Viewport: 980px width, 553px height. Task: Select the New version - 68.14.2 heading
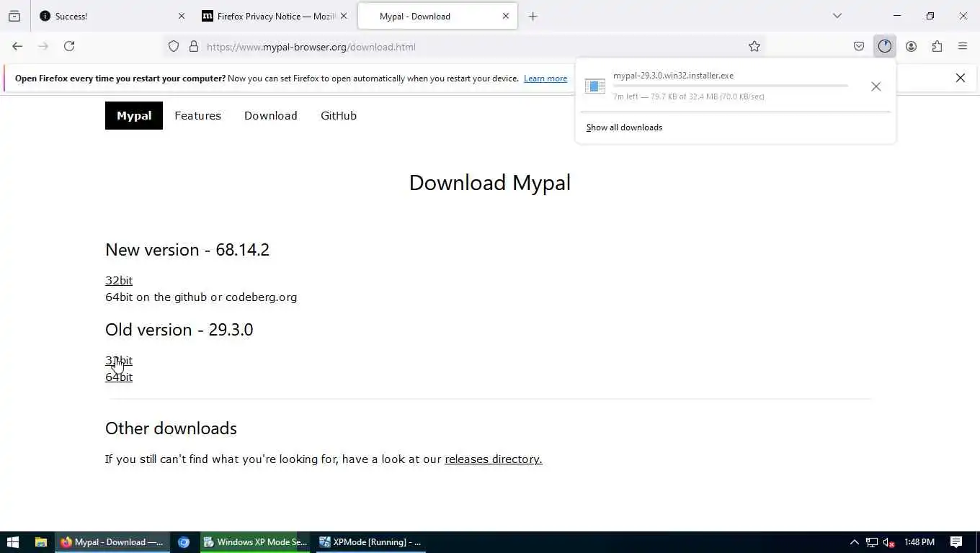click(187, 250)
